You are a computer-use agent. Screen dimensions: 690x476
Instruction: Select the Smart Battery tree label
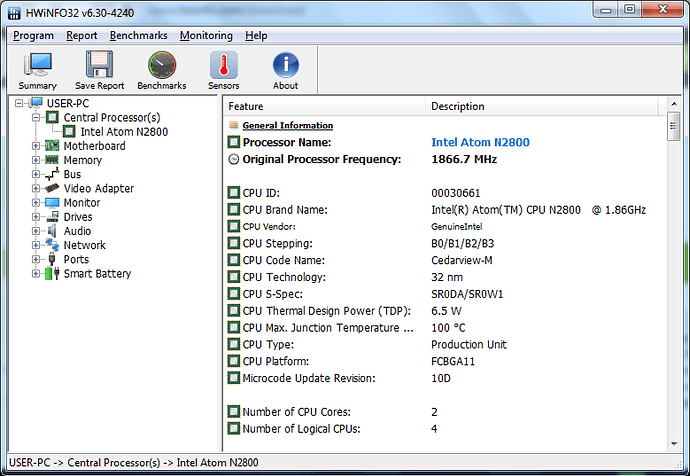97,274
